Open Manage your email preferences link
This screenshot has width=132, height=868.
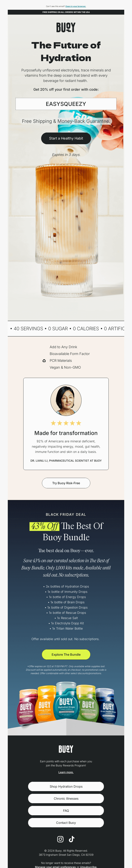[x=55, y=867]
